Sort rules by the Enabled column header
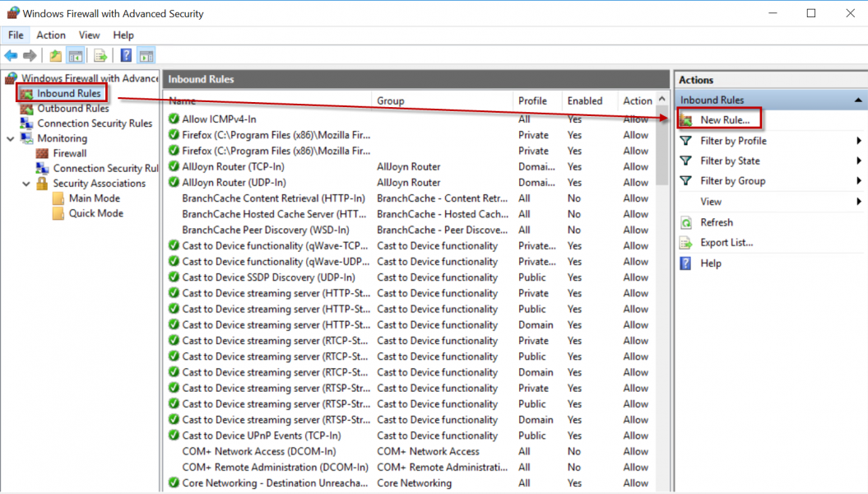868x494 pixels. (585, 100)
